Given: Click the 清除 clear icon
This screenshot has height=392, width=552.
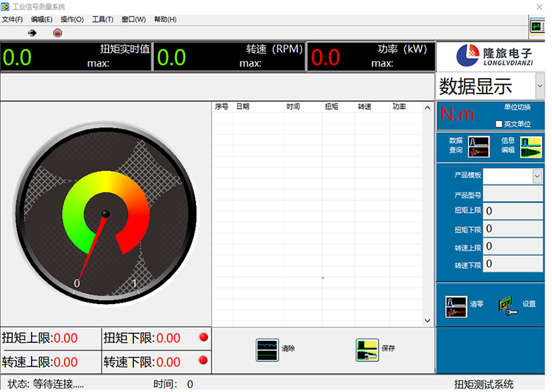Looking at the screenshot, I should 267,350.
